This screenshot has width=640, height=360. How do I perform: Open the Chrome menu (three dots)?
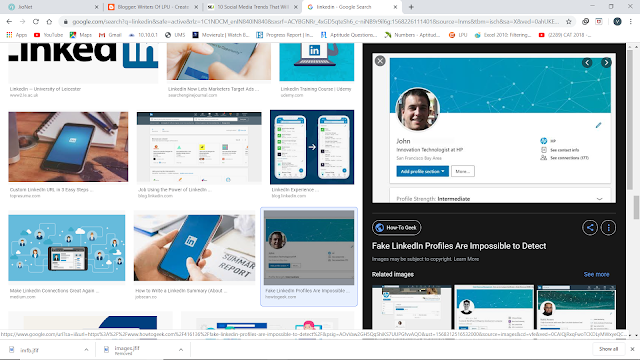pyautogui.click(x=631, y=22)
